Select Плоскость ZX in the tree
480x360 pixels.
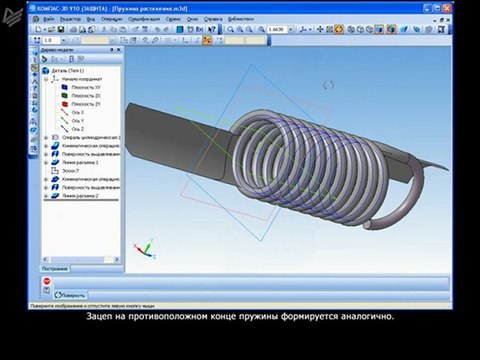point(86,96)
